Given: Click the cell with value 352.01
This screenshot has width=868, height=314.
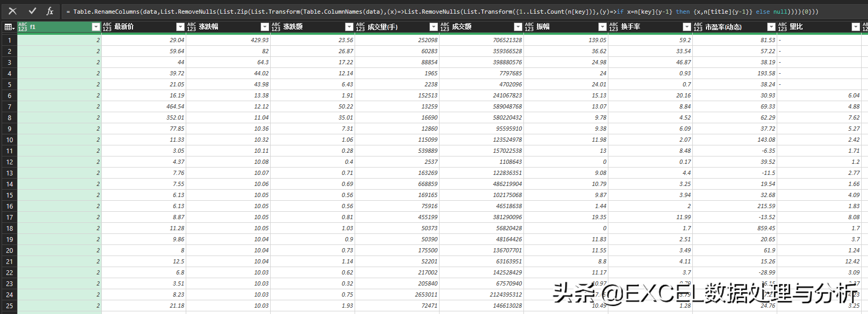Looking at the screenshot, I should [x=144, y=117].
